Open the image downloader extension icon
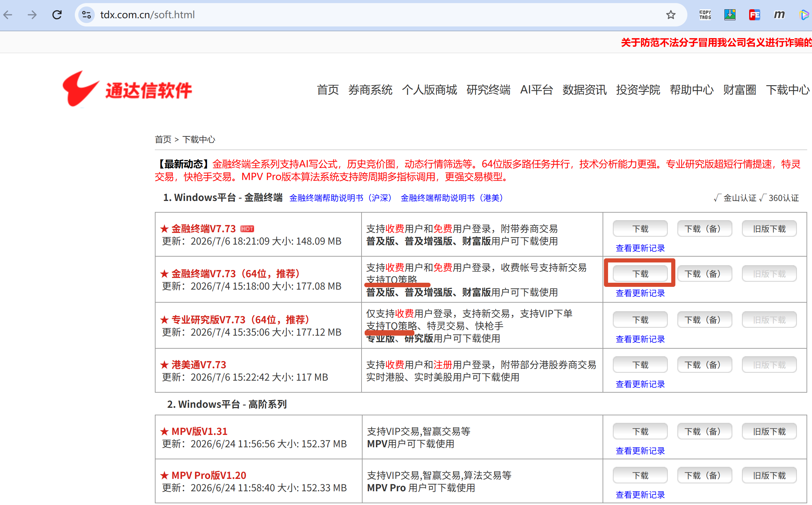 (730, 15)
